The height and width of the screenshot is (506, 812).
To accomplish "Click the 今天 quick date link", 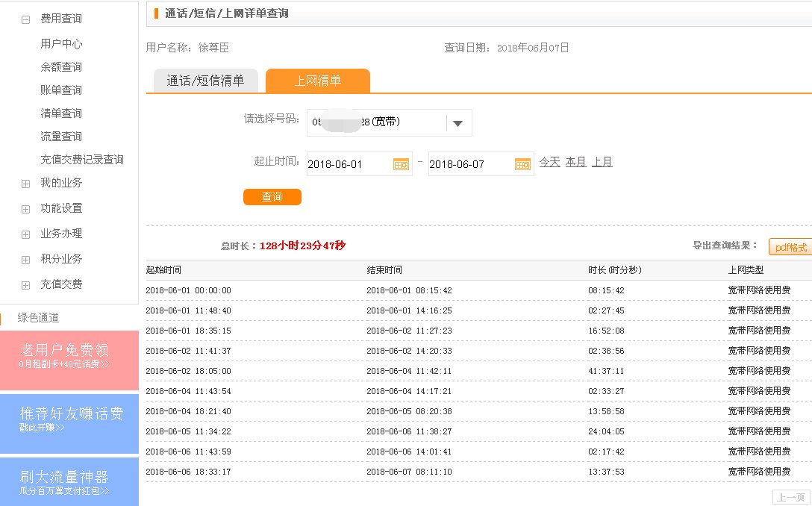I will (x=549, y=161).
